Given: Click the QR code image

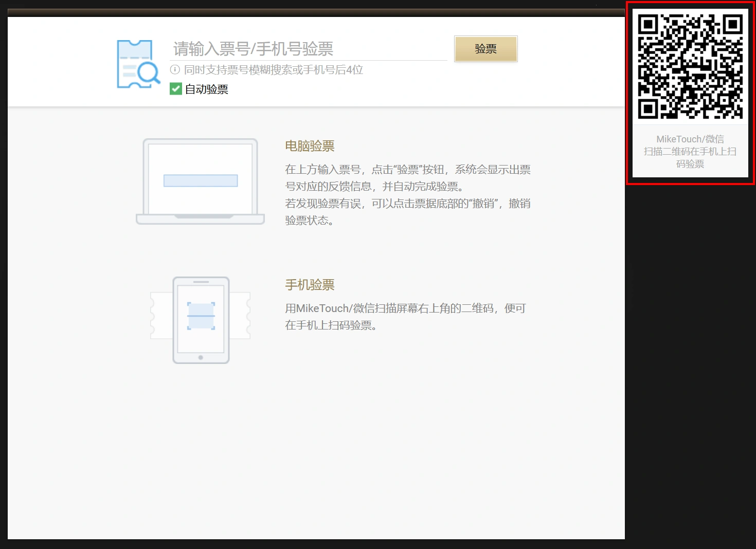Looking at the screenshot, I should pos(690,67).
